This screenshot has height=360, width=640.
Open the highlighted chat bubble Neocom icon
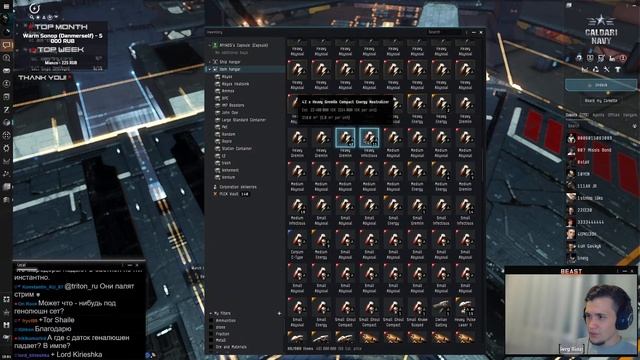(x=7, y=45)
